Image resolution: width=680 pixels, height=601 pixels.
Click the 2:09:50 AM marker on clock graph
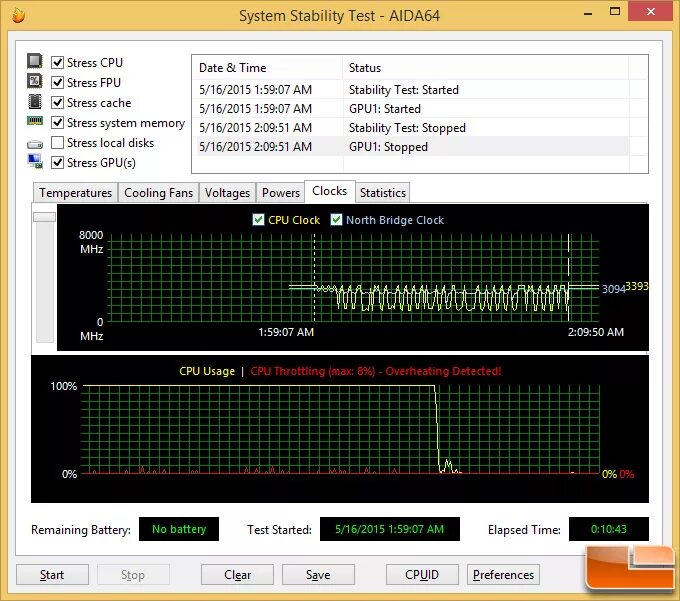596,332
